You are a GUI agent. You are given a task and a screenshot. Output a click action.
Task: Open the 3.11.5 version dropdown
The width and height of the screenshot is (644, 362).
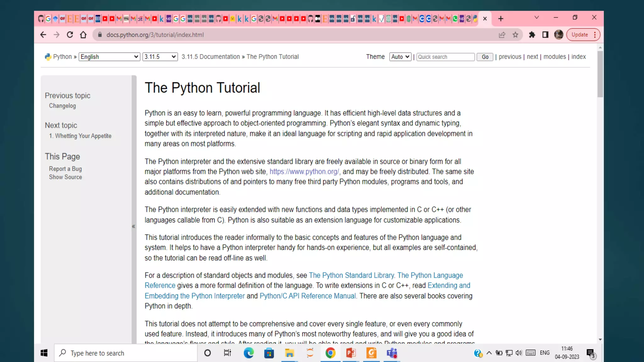(x=160, y=57)
